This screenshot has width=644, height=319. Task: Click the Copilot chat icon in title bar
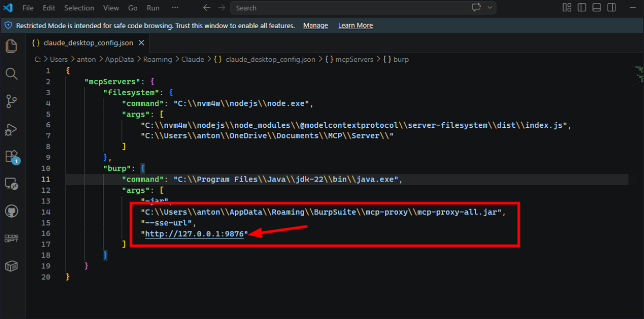[476, 8]
